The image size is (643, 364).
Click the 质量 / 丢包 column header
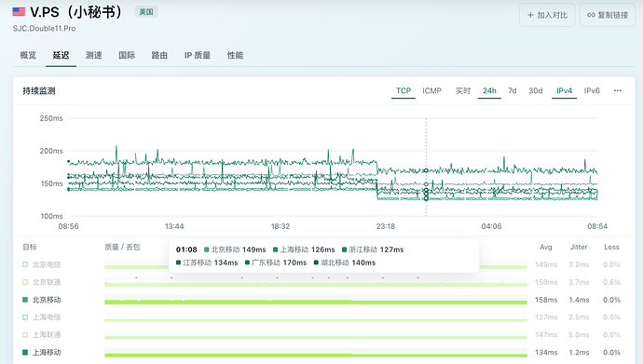click(122, 247)
